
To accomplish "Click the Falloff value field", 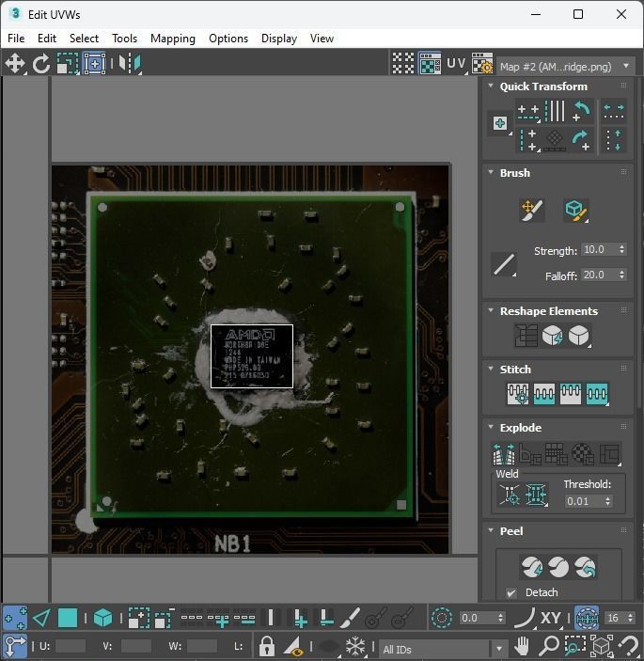I will (x=599, y=275).
